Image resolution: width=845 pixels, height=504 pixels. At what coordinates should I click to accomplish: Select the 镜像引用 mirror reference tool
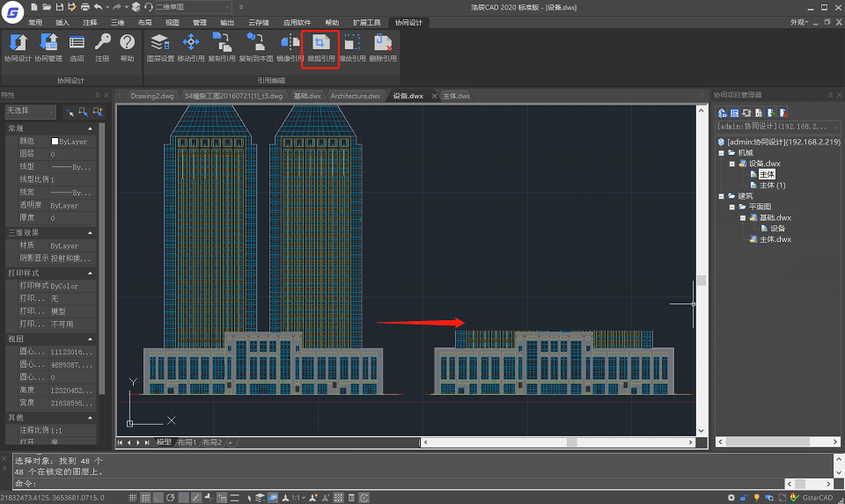pos(290,47)
